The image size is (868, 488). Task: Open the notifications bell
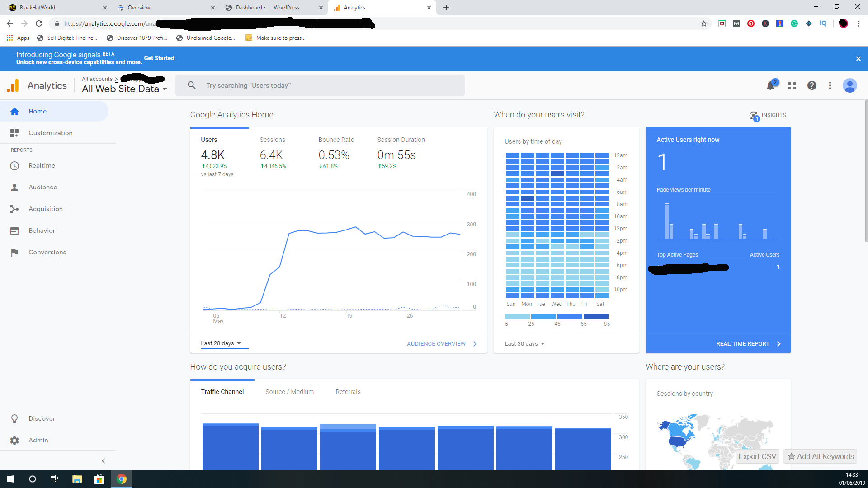tap(771, 85)
